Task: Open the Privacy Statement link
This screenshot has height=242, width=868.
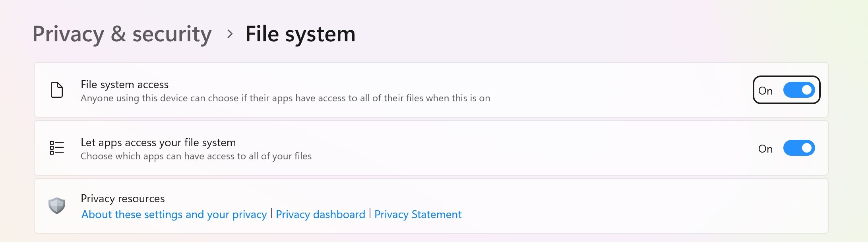Action: pos(418,215)
